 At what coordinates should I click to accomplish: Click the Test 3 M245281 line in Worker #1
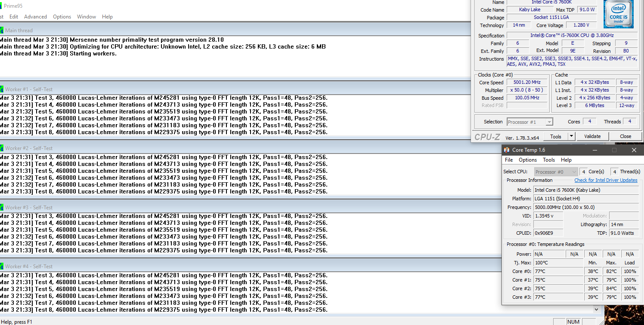pyautogui.click(x=164, y=98)
